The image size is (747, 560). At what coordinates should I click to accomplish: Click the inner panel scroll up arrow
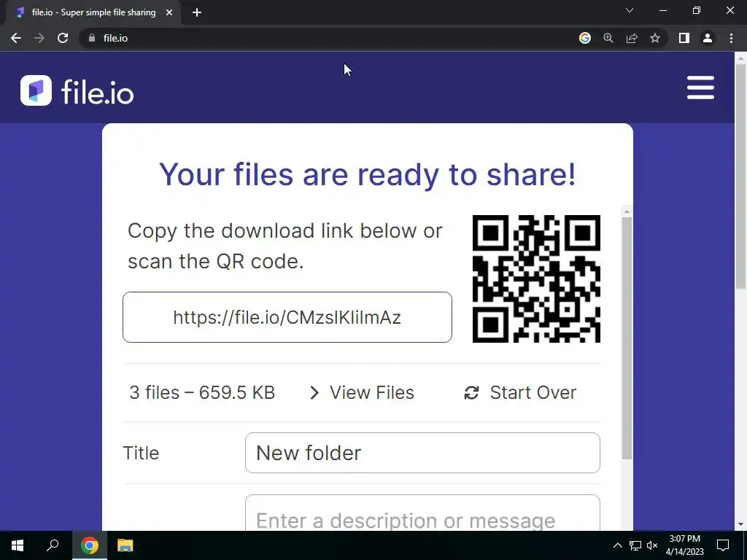627,211
